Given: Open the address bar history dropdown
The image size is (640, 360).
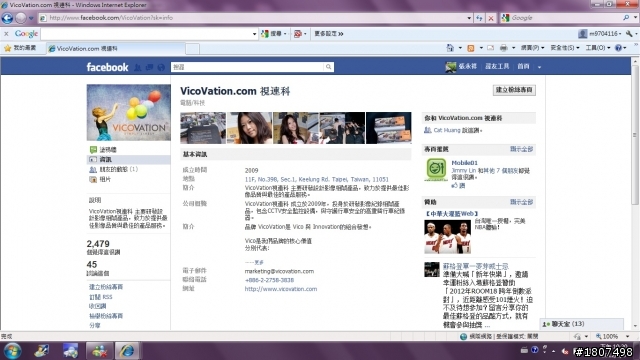Looking at the screenshot, I should point(469,18).
